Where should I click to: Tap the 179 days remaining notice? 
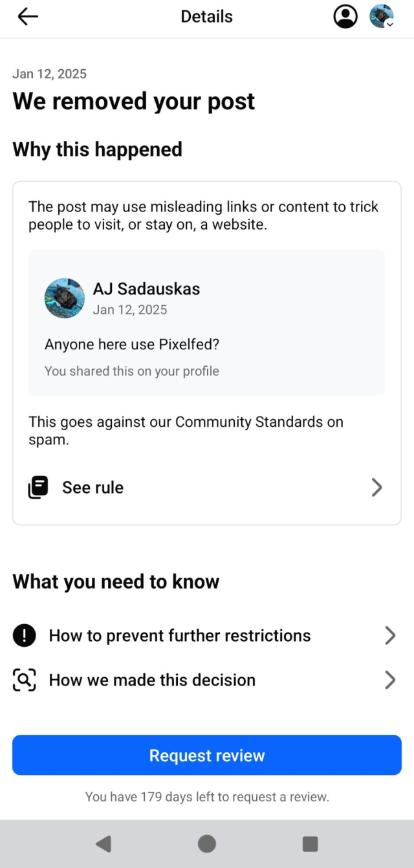tap(206, 796)
